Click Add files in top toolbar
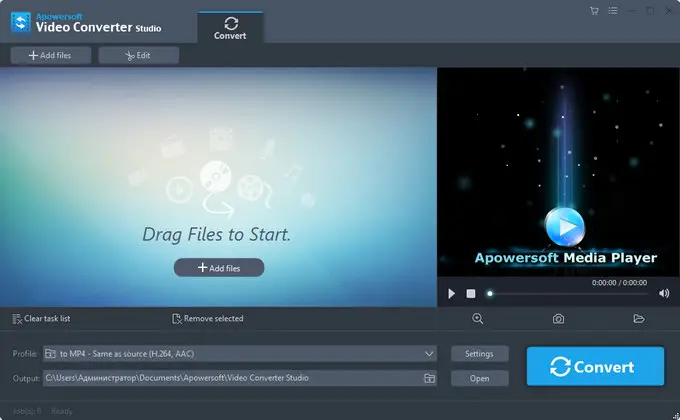The height and width of the screenshot is (420, 680). pyautogui.click(x=51, y=55)
